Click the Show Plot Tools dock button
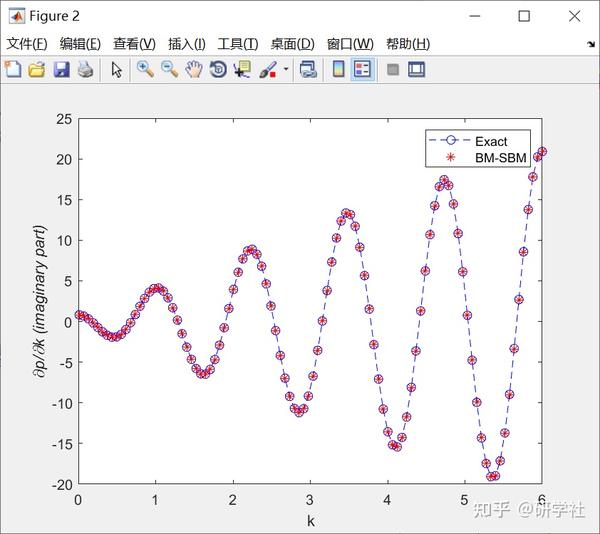 coord(416,70)
